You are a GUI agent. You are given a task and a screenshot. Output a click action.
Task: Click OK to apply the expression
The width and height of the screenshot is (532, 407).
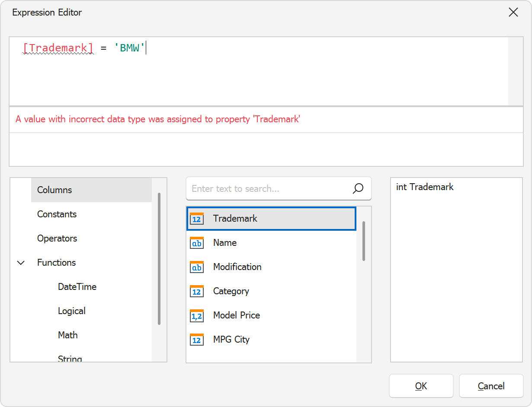coord(421,385)
